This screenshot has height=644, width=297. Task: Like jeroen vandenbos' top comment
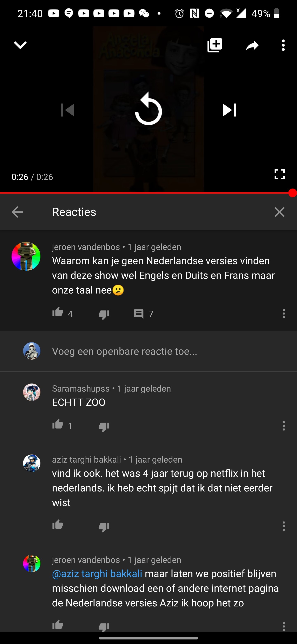(58, 312)
